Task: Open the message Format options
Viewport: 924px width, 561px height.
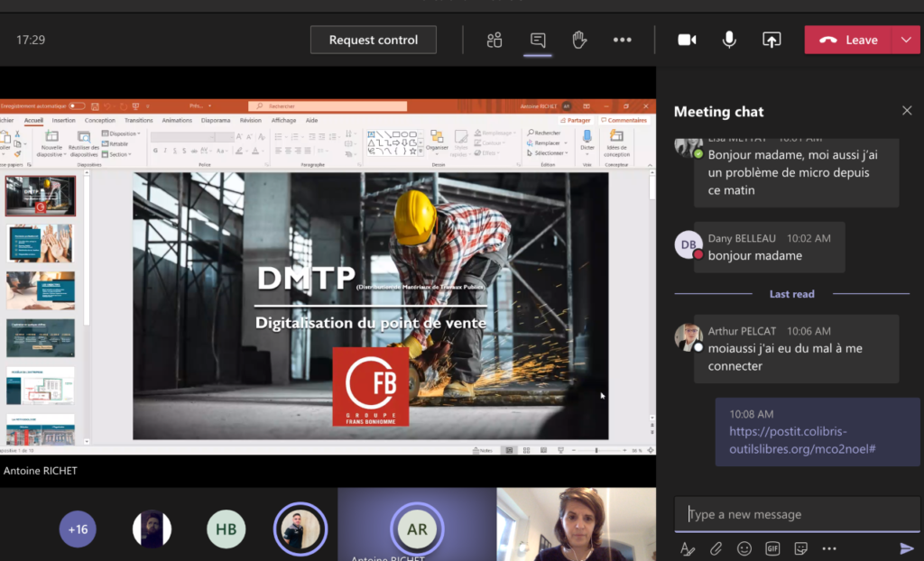Action: pos(687,548)
